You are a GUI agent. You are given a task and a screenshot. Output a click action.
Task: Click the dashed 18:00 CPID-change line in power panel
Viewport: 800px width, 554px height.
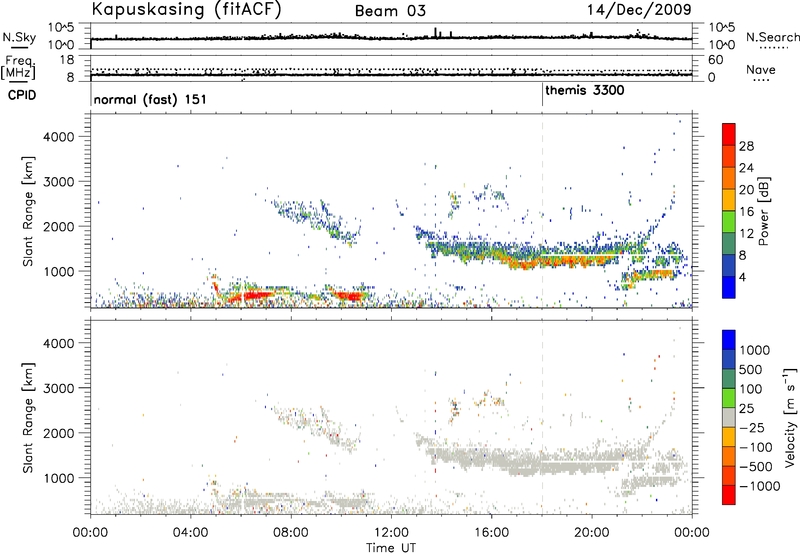tap(542, 211)
